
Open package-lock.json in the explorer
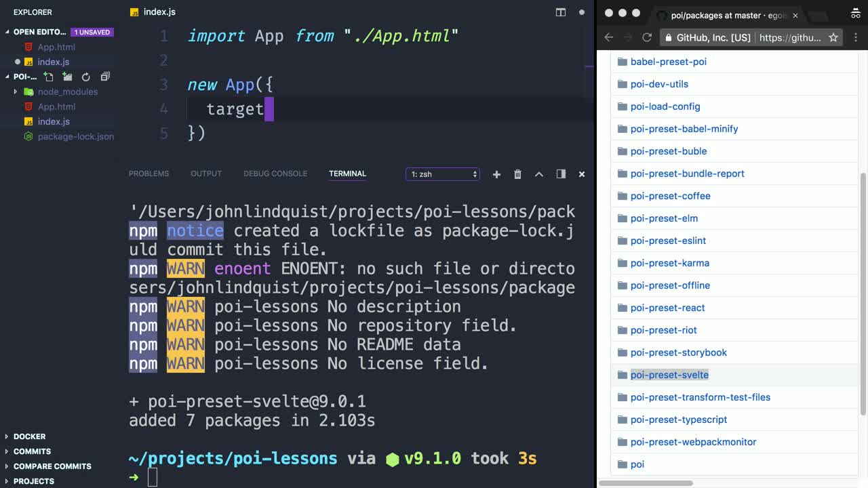click(x=75, y=136)
